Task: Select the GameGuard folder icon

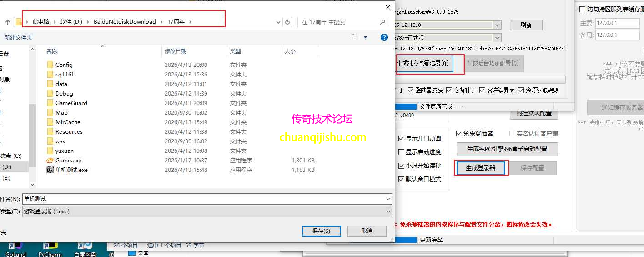Action: coord(50,103)
